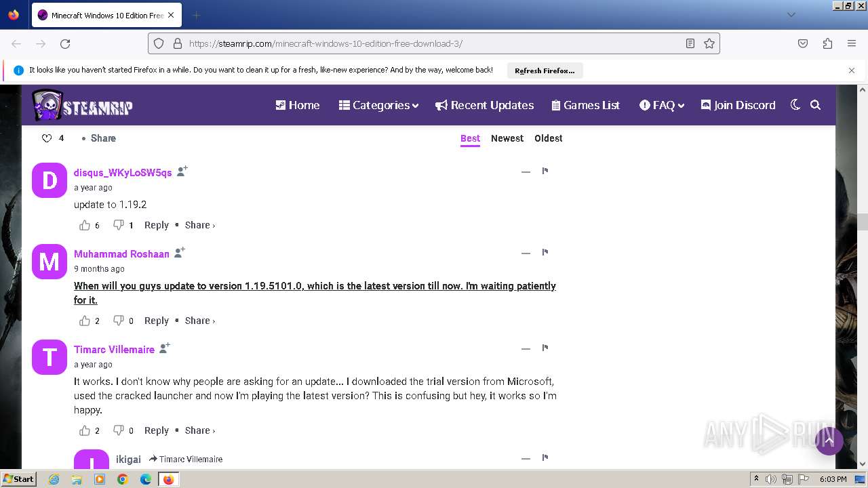
Task: Open Firefox list all tabs dropdown
Action: tap(791, 15)
